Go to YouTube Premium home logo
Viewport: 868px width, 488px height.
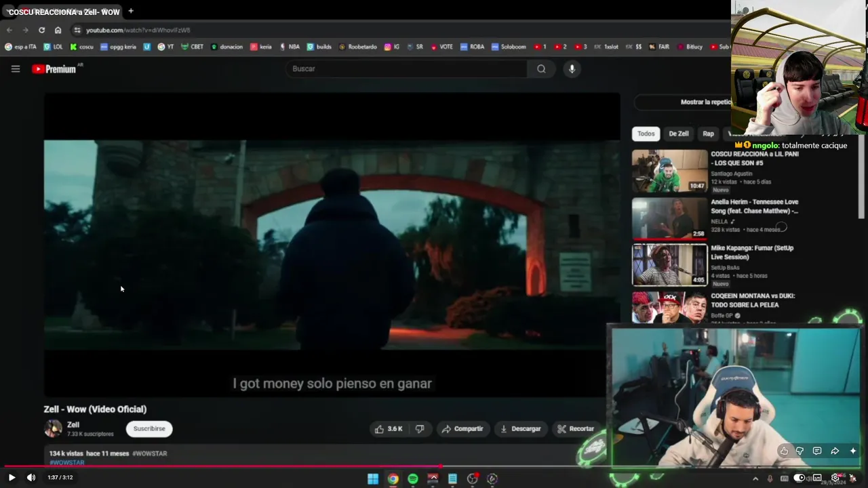54,69
